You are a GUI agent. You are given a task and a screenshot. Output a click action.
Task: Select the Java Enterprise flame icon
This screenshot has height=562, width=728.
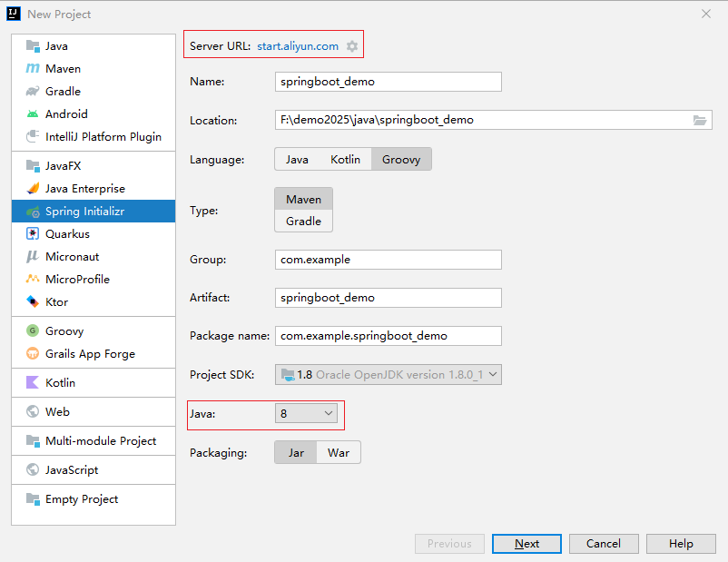click(x=33, y=189)
